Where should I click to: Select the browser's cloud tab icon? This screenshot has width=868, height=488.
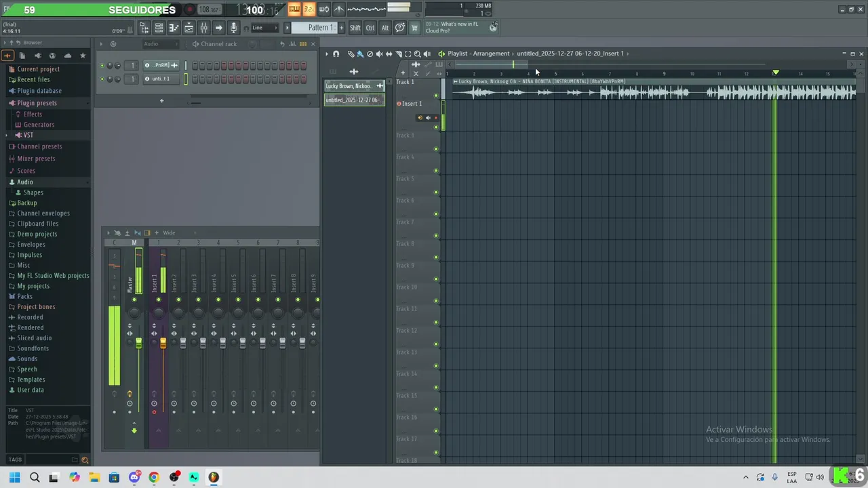[x=67, y=56]
